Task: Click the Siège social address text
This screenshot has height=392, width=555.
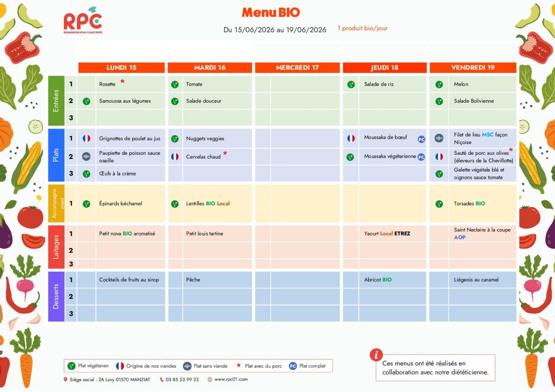Action: pos(109,380)
